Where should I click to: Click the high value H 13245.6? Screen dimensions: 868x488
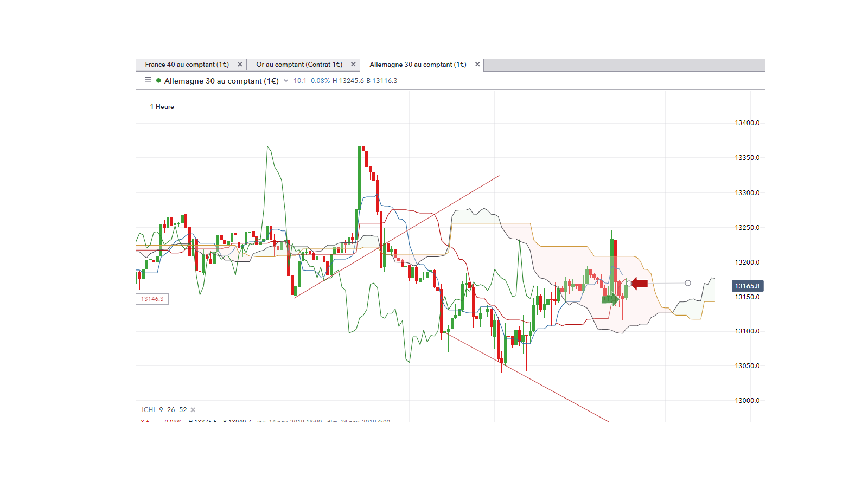pos(348,81)
